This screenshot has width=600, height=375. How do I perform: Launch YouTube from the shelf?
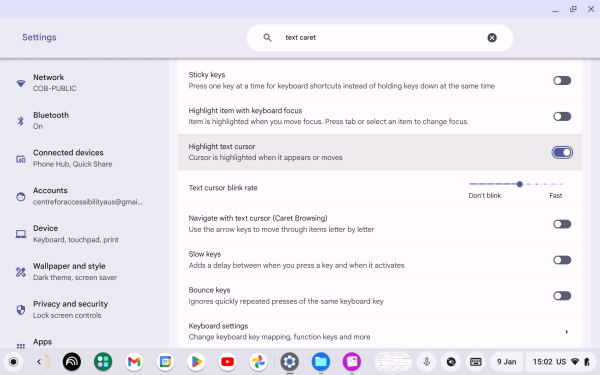[x=227, y=362]
